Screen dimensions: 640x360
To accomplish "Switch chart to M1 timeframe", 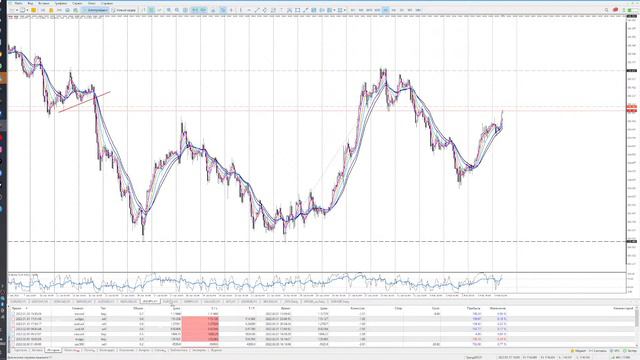I will 353,10.
